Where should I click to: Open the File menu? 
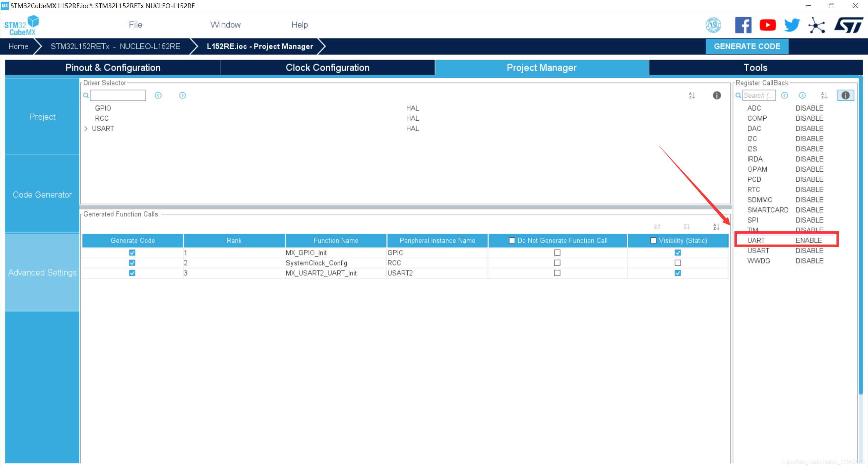[x=135, y=25]
